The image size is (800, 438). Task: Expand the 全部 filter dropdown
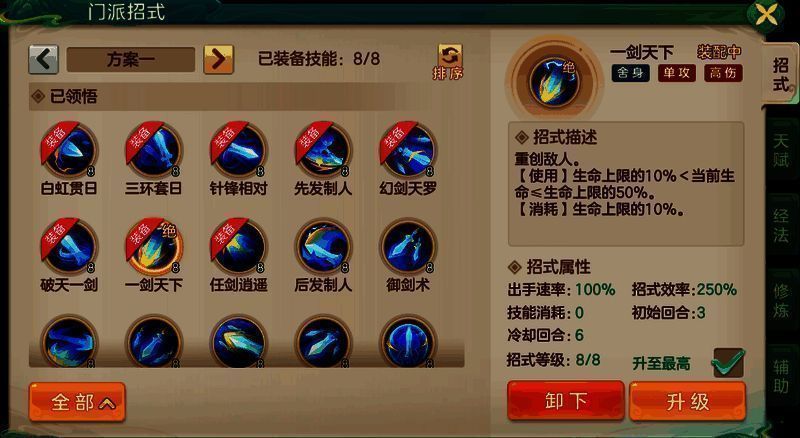pos(77,402)
